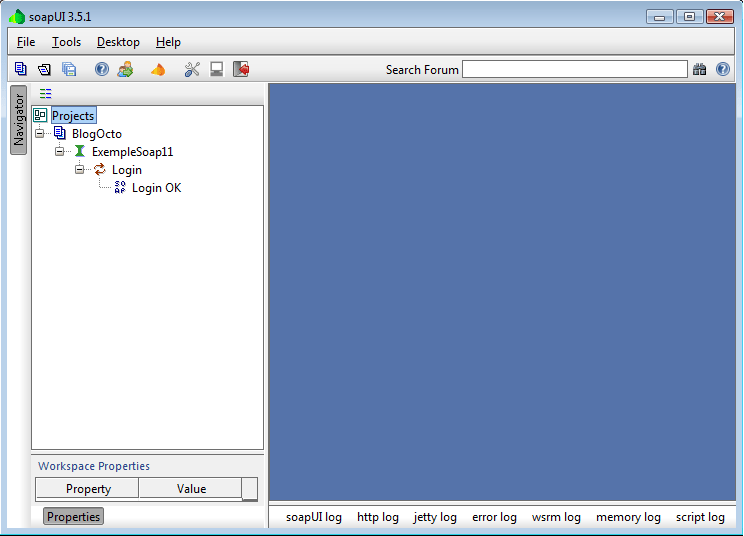Collapse the Login operation node
Screen dimensions: 744x536
click(x=80, y=170)
